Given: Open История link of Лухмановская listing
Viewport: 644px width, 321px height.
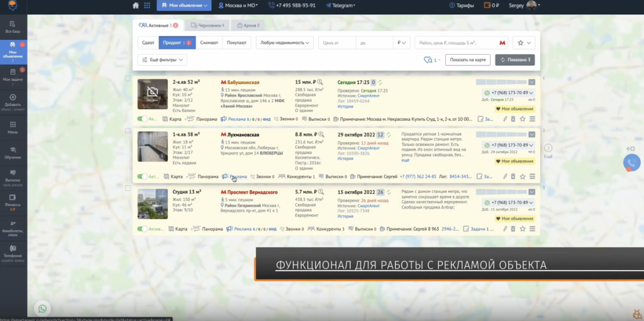Looking at the screenshot, I should point(345,158).
